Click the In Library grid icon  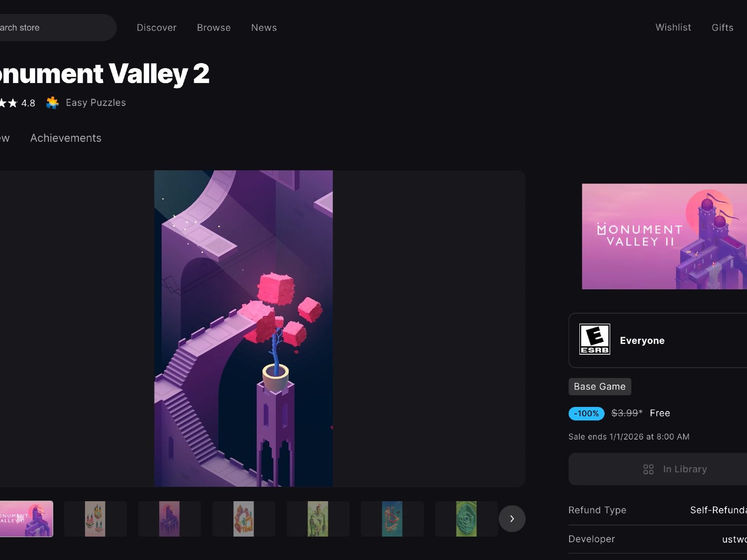point(648,469)
